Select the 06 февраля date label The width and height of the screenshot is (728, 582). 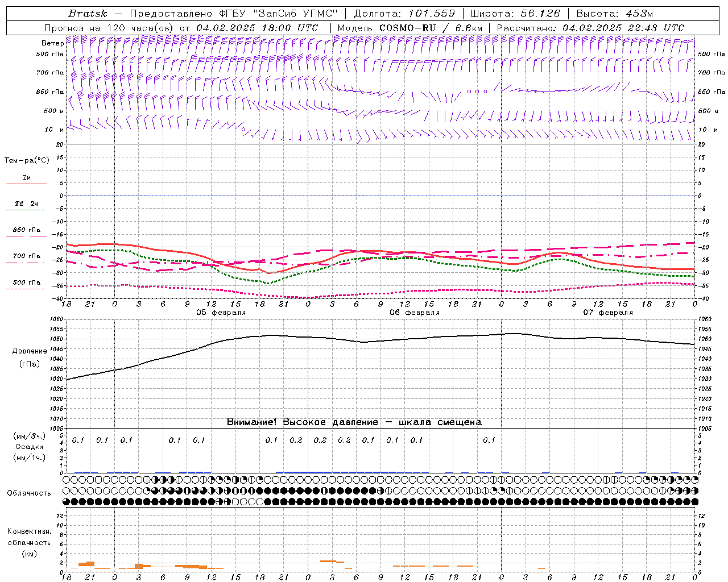click(x=415, y=313)
